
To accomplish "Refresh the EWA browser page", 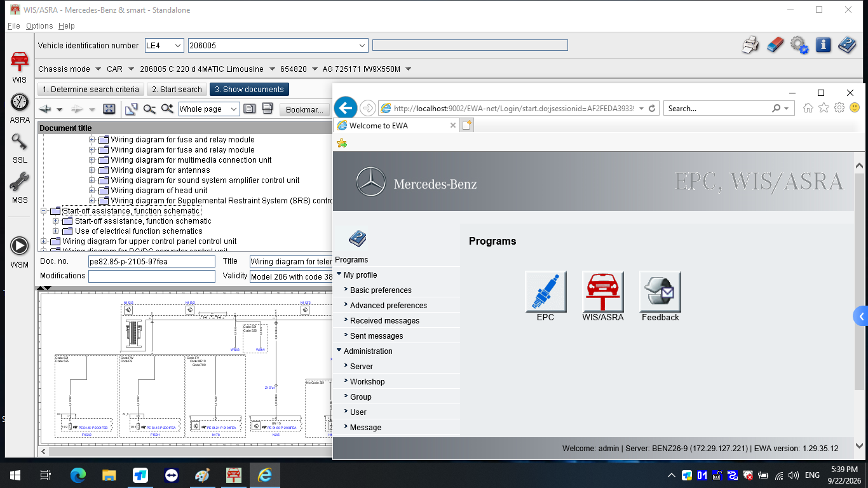I will click(x=652, y=109).
